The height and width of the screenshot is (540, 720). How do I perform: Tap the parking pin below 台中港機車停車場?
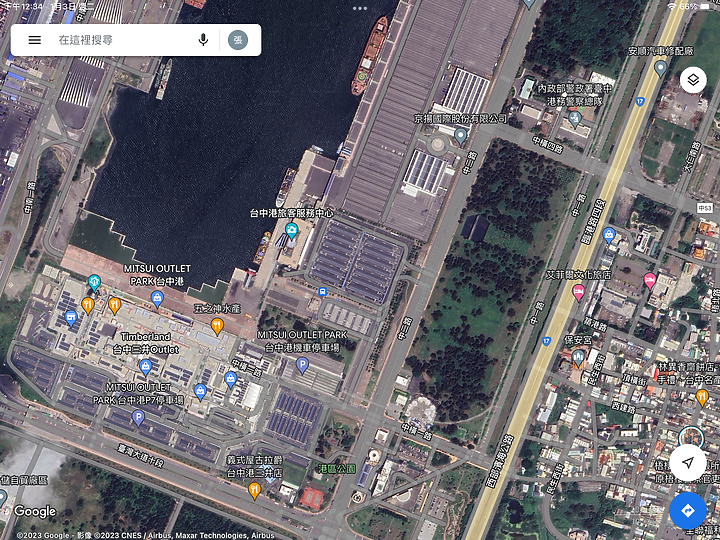click(302, 366)
